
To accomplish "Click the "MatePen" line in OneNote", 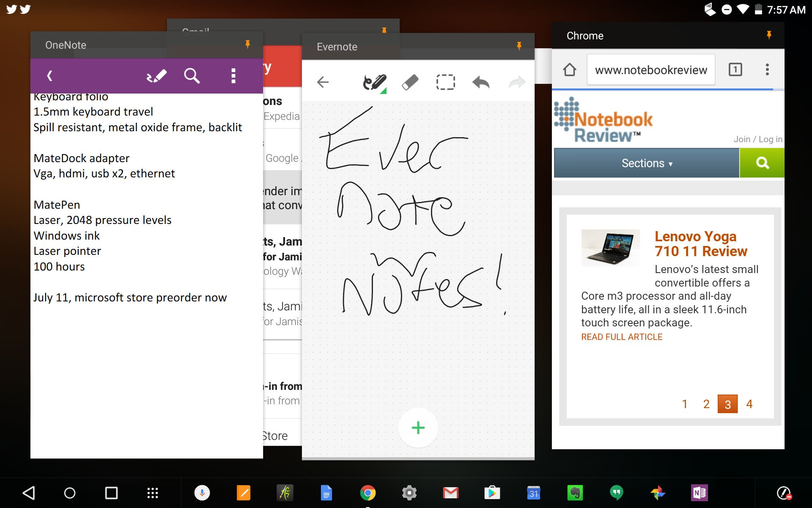I will coord(57,205).
